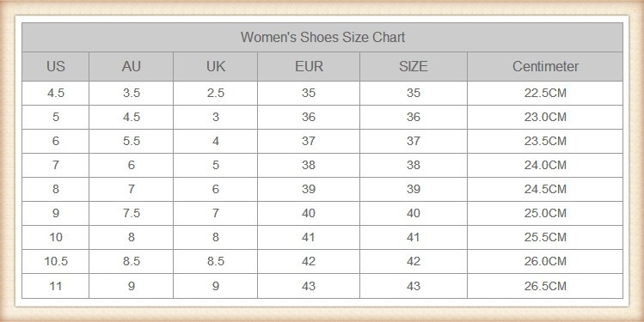The height and width of the screenshot is (322, 644).
Task: Select the UK 8.5 cell
Action: [215, 262]
